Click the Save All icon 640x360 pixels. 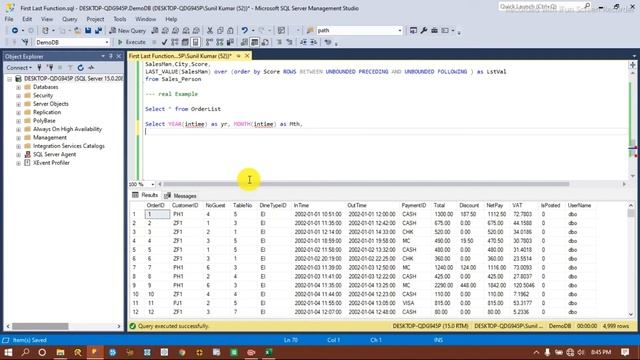[x=98, y=31]
